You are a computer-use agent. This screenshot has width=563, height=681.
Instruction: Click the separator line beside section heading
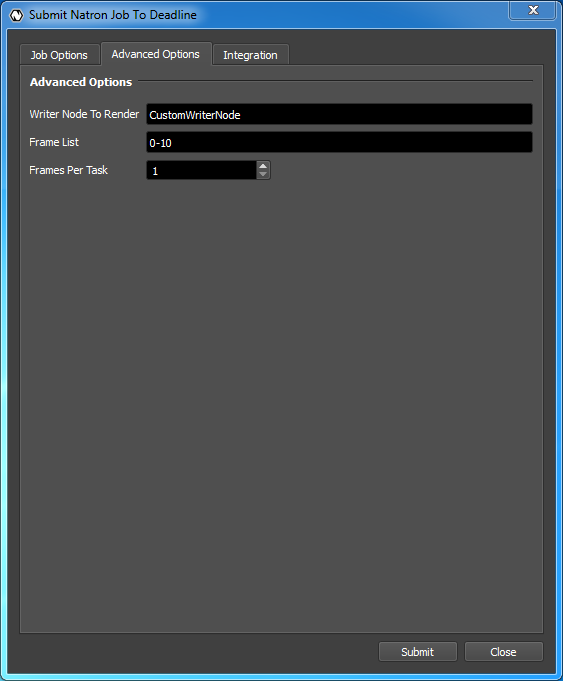click(335, 81)
